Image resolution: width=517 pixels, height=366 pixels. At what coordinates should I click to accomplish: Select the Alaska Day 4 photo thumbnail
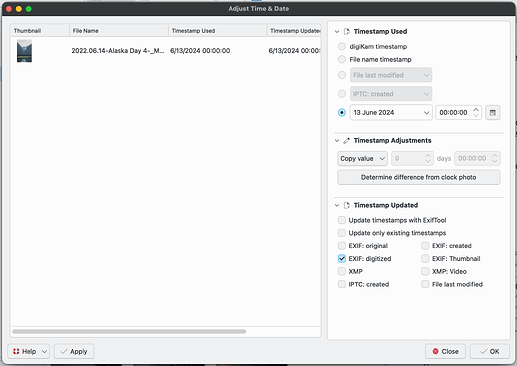pos(24,51)
